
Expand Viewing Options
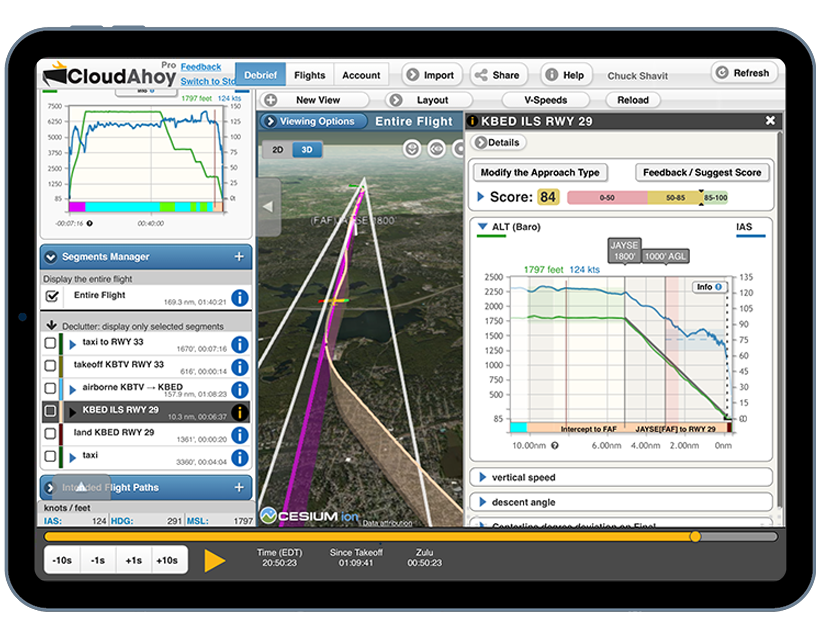[313, 122]
